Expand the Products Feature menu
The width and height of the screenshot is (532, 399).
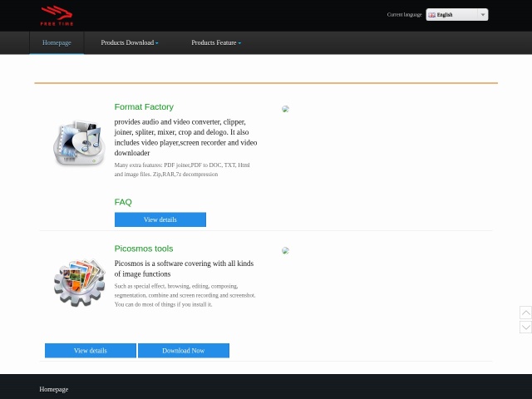[216, 42]
